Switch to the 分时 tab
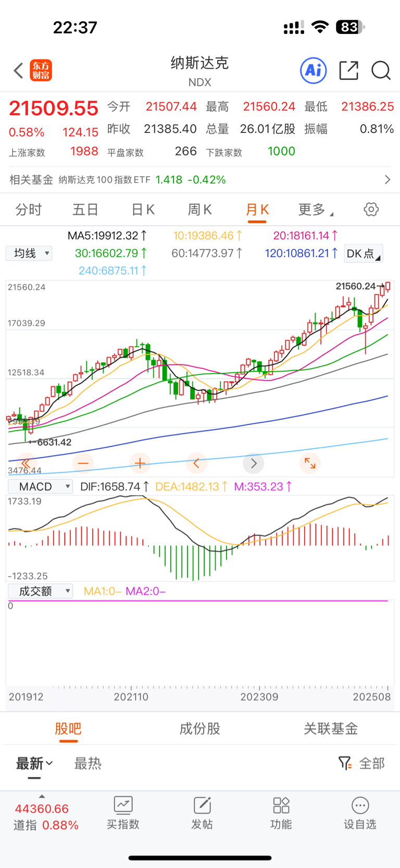The height and width of the screenshot is (868, 400). (29, 210)
